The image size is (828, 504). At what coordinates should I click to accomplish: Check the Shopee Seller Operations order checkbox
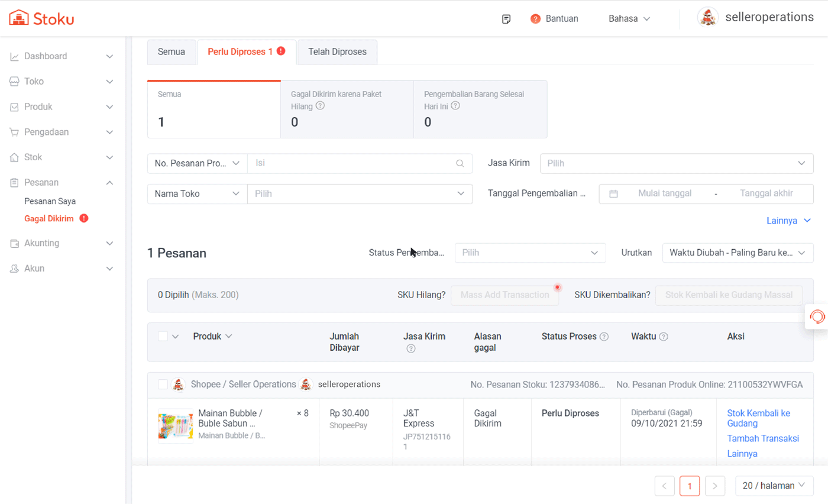[163, 385]
